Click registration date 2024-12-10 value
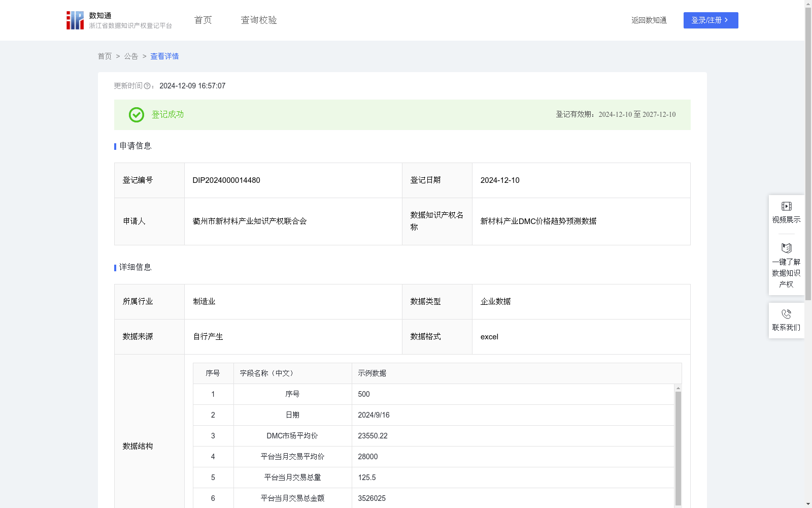Viewport: 812px width, 508px height. click(500, 180)
